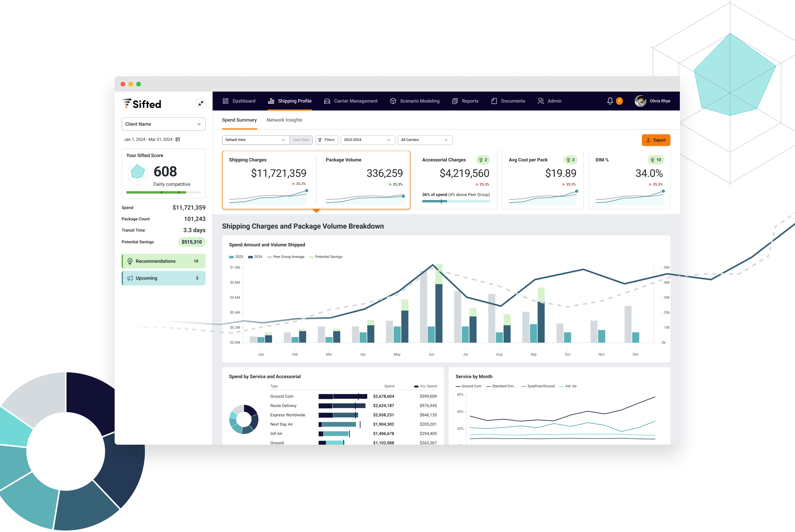This screenshot has width=795, height=532.
Task: Open Recommendations list in sidebar
Action: click(x=163, y=261)
